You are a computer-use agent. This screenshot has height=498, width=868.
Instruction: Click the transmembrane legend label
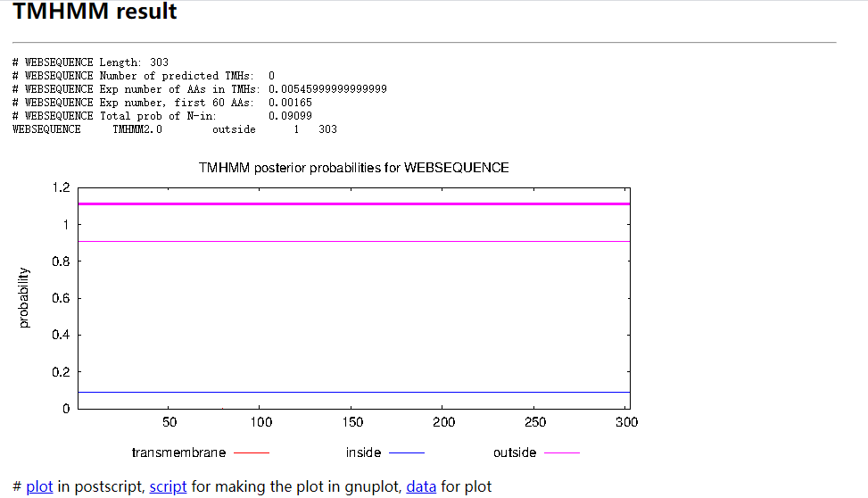(x=178, y=452)
